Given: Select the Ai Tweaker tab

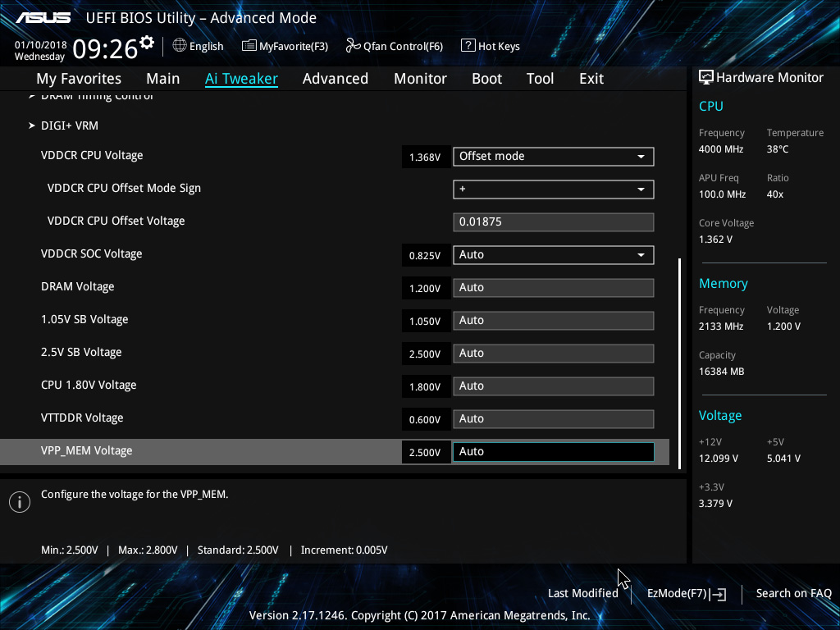Looking at the screenshot, I should pyautogui.click(x=242, y=79).
